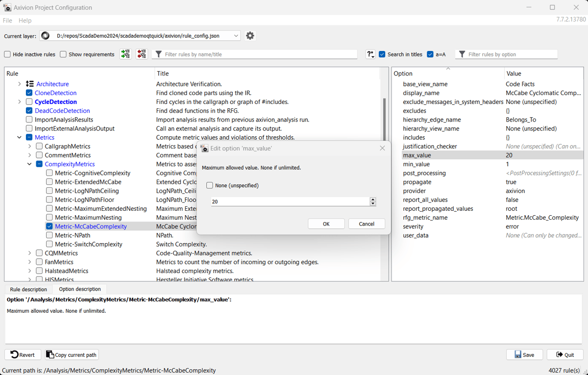The width and height of the screenshot is (588, 375).
Task: Click the Save floppy disk button
Action: coord(524,354)
